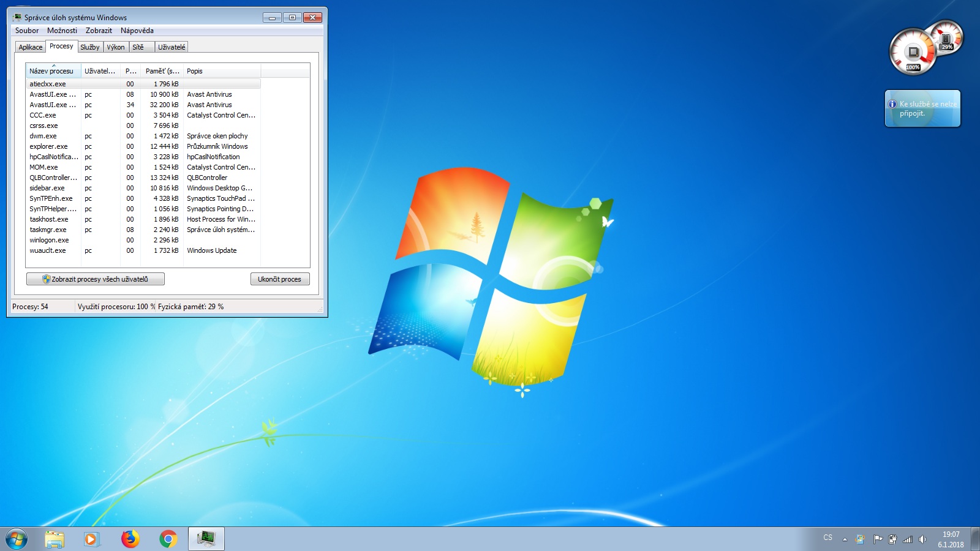Viewport: 980px width, 551px height.
Task: Select the AvastUI.exe row using 10 900 kB
Action: [x=143, y=94]
